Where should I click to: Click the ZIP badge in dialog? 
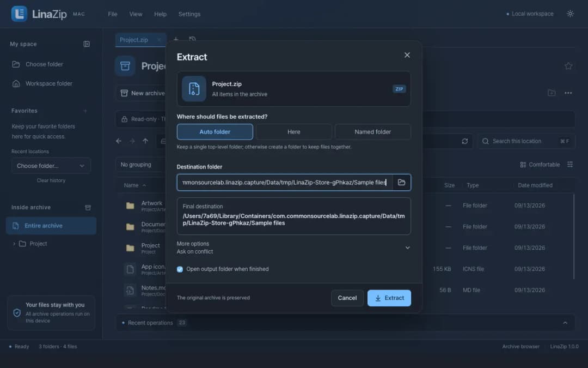coord(399,89)
